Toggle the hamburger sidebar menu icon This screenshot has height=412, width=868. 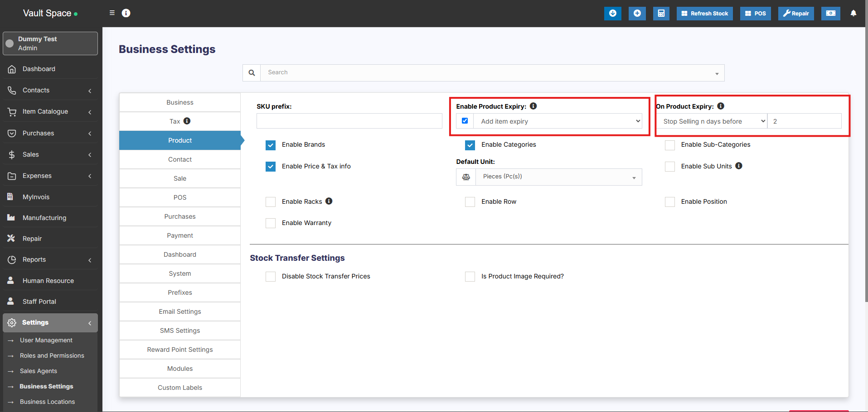(x=112, y=13)
